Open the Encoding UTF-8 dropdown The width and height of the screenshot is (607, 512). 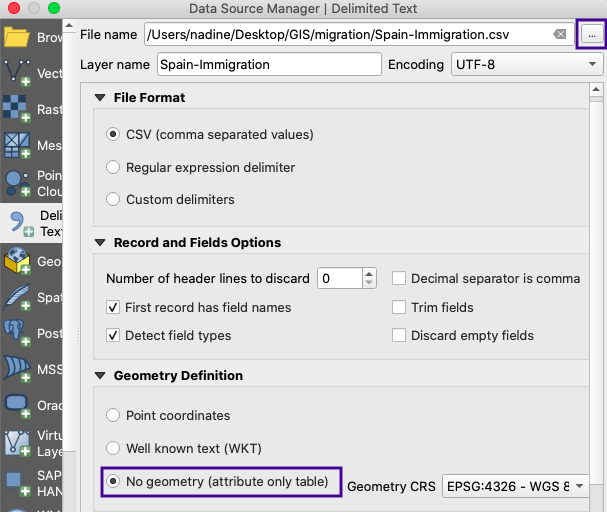pos(527,64)
